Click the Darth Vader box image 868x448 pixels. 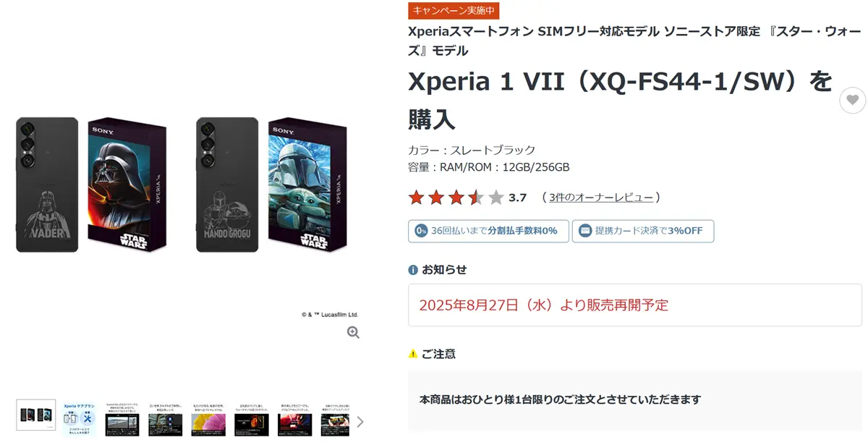(127, 185)
